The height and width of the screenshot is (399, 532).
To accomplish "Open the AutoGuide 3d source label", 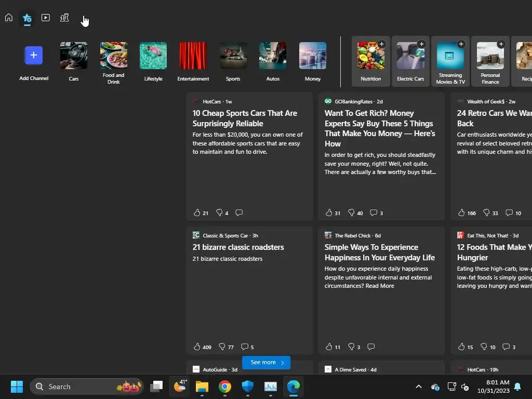I will [x=220, y=369].
